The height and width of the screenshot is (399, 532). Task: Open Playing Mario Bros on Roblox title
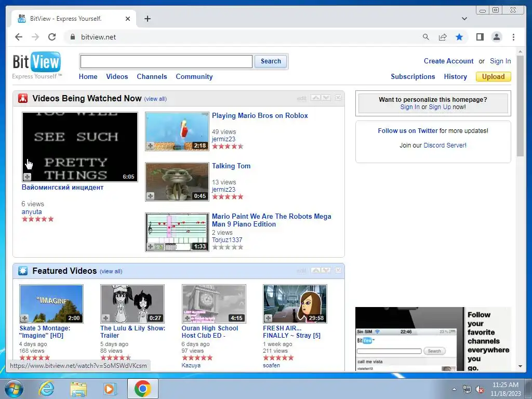(x=260, y=116)
